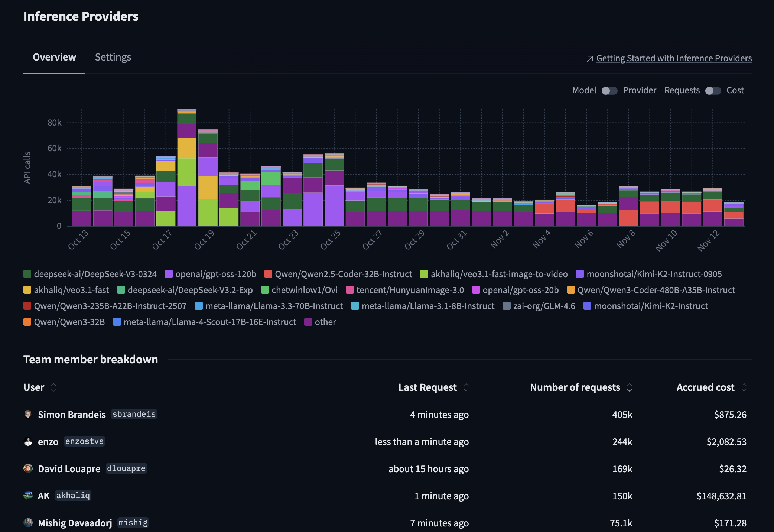Image resolution: width=774 pixels, height=532 pixels.
Task: Toggle the Model/Provider switch
Action: [609, 91]
